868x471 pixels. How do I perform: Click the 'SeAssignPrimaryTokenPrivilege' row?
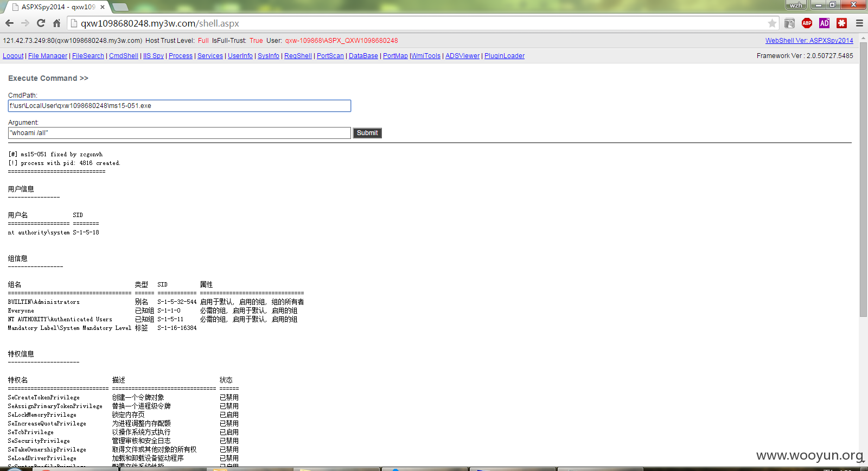pyautogui.click(x=123, y=406)
